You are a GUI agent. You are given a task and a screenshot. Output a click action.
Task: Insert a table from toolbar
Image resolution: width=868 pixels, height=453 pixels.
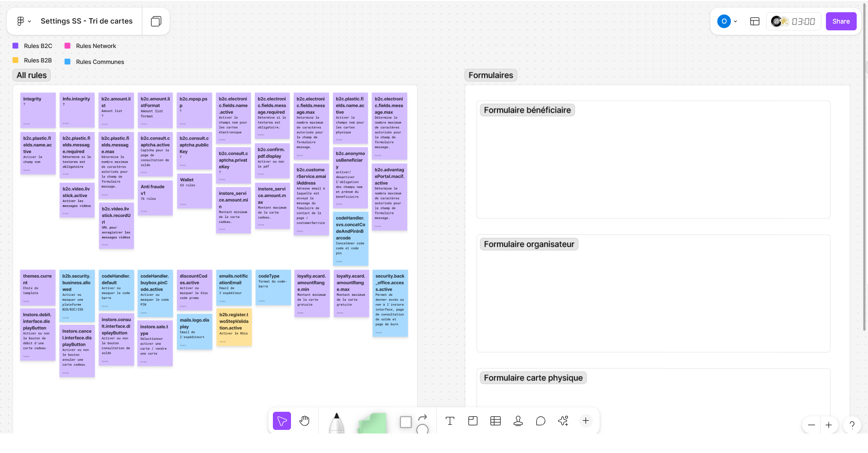click(496, 421)
